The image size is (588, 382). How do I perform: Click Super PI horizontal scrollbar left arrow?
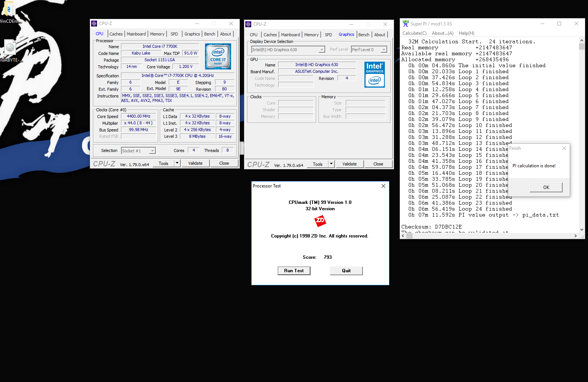(x=403, y=236)
